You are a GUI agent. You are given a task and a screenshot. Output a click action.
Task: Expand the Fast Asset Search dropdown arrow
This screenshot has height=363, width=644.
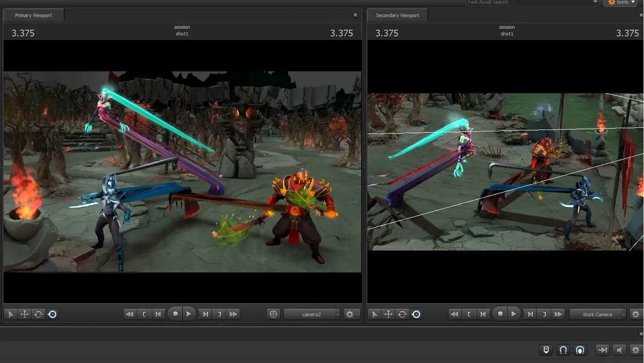click(x=596, y=2)
